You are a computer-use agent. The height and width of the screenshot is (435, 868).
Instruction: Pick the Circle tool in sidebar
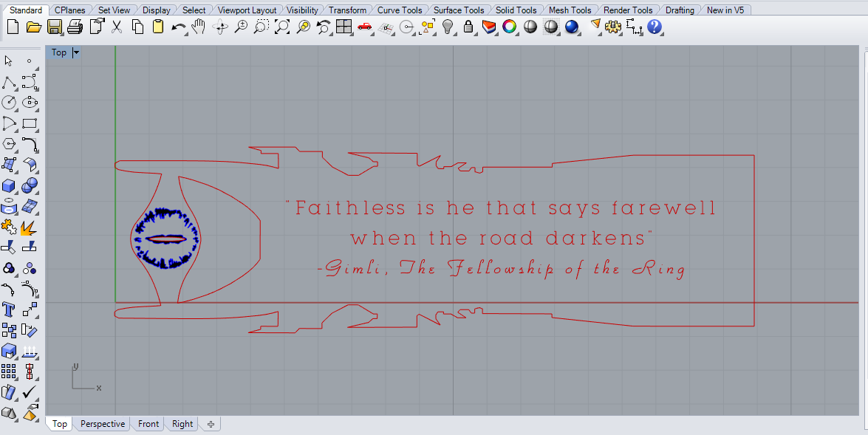pyautogui.click(x=9, y=103)
